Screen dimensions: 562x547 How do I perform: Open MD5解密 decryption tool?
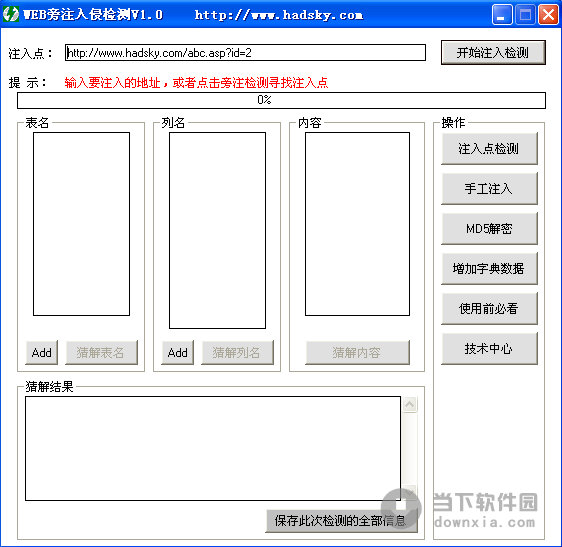(x=489, y=229)
